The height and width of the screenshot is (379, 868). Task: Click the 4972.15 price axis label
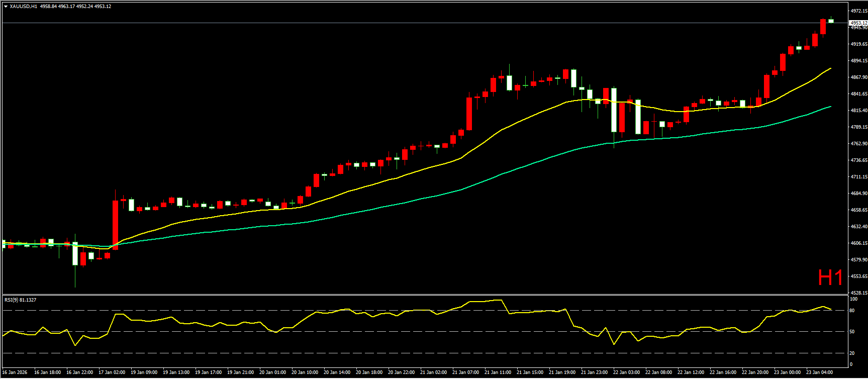tap(858, 11)
